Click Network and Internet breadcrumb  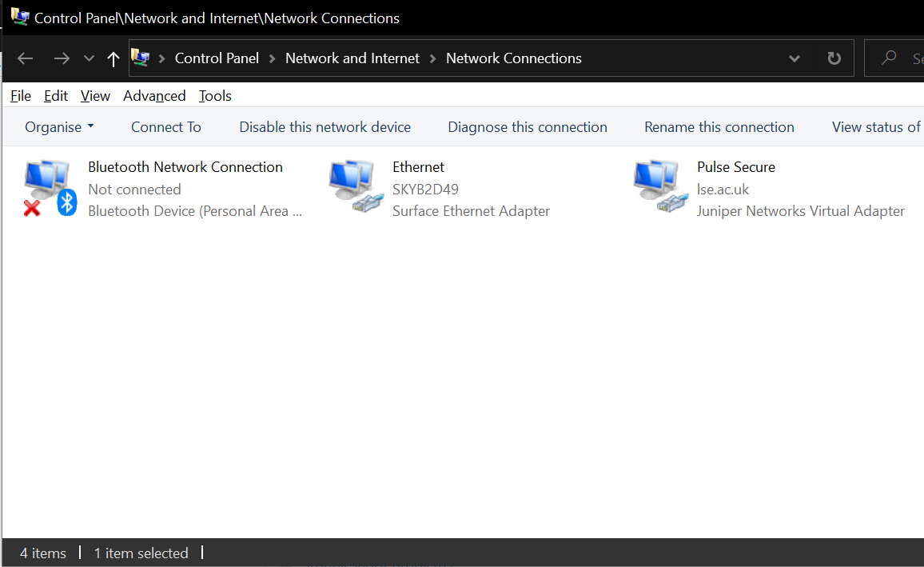[352, 58]
